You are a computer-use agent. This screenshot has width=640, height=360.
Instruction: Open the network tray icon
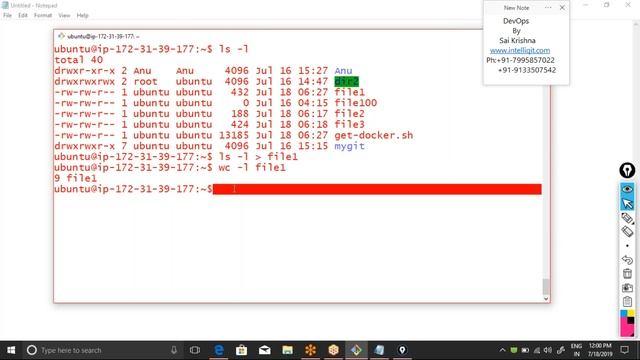pos(537,350)
